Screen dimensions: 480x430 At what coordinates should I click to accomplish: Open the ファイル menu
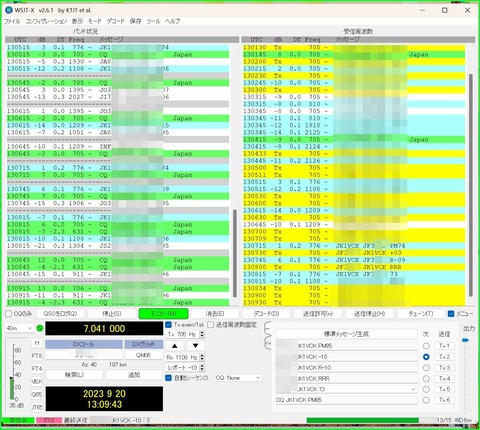(12, 21)
